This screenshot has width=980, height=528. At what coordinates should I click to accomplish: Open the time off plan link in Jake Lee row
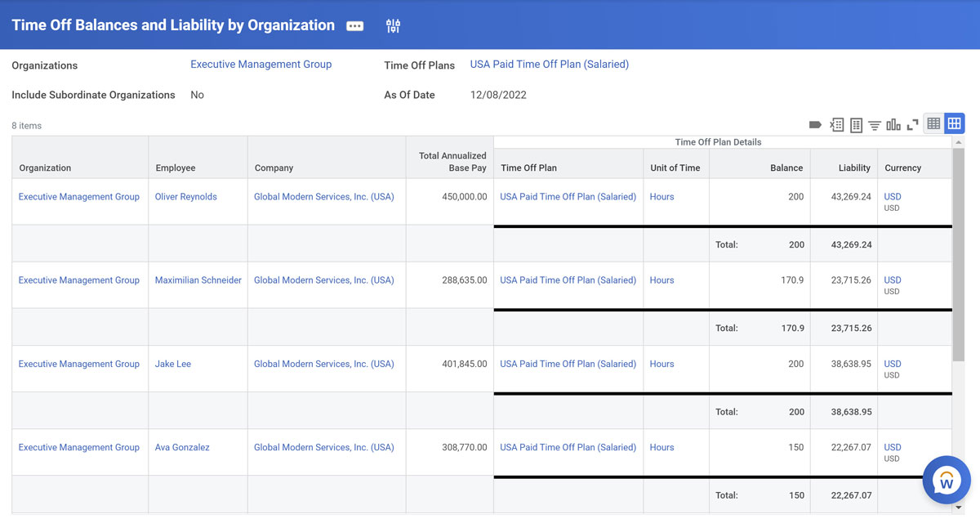[x=568, y=365]
